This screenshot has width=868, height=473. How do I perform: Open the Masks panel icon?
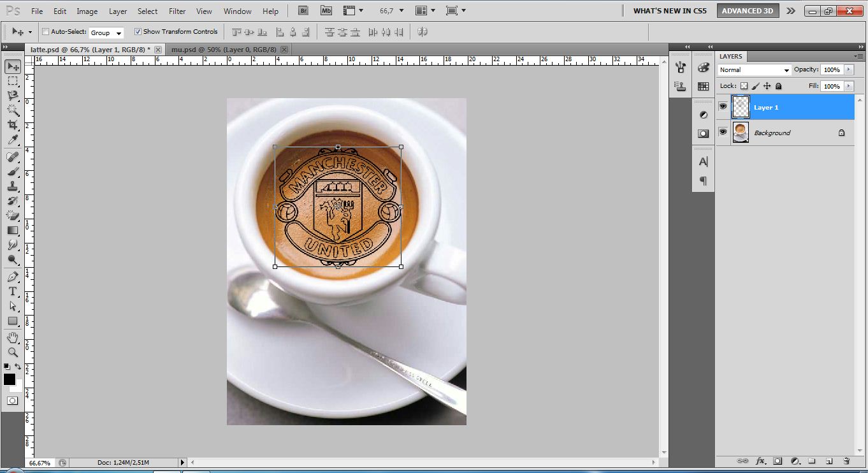(703, 134)
